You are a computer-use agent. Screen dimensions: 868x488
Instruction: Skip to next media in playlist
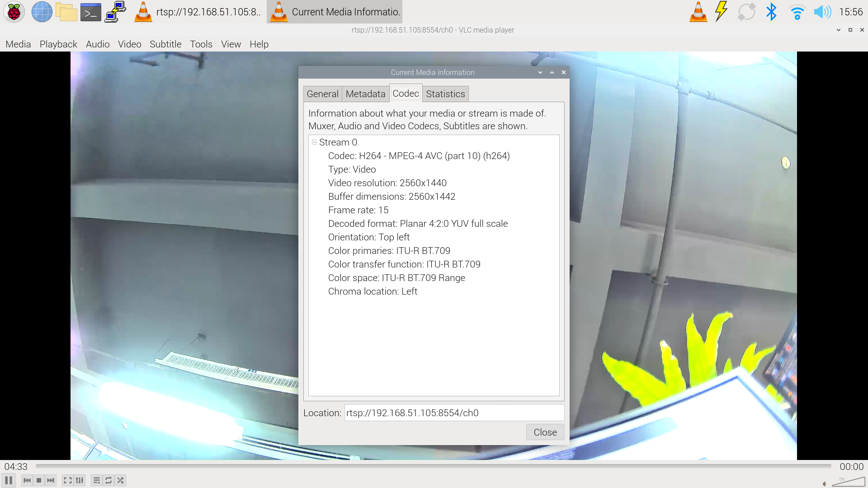[x=51, y=480]
